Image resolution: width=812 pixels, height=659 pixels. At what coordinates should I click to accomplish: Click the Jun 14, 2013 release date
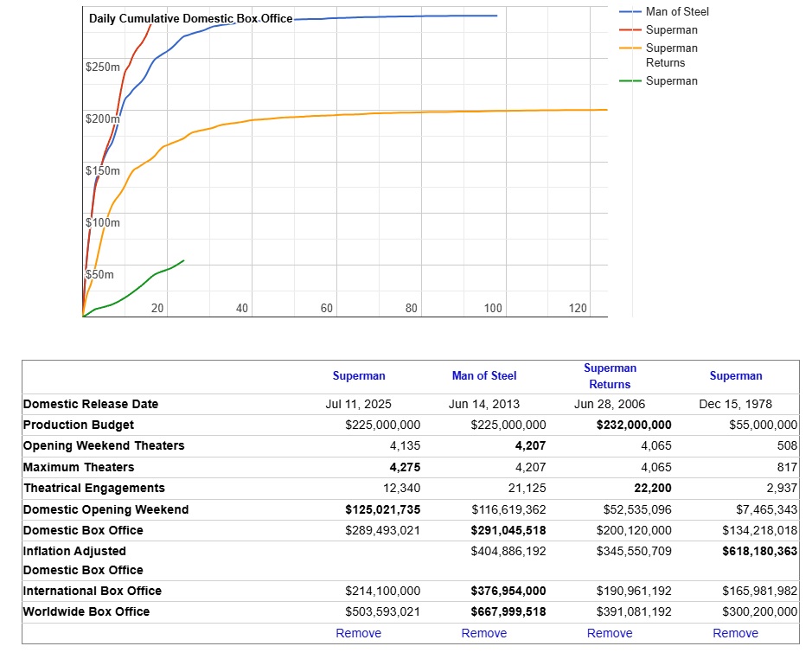coord(484,404)
